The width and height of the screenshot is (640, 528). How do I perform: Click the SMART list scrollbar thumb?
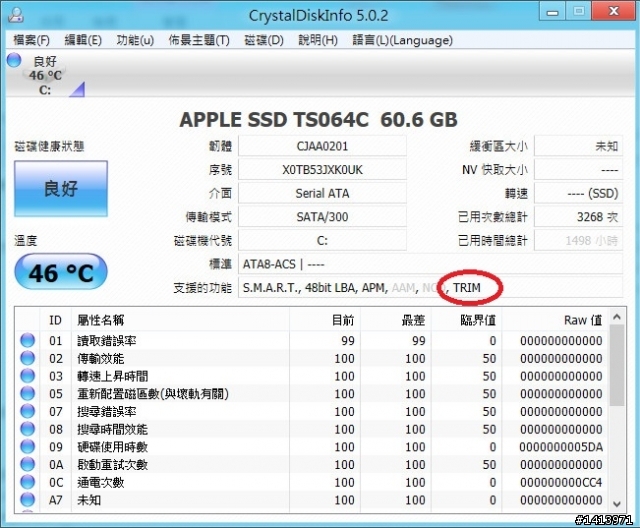click(617, 365)
